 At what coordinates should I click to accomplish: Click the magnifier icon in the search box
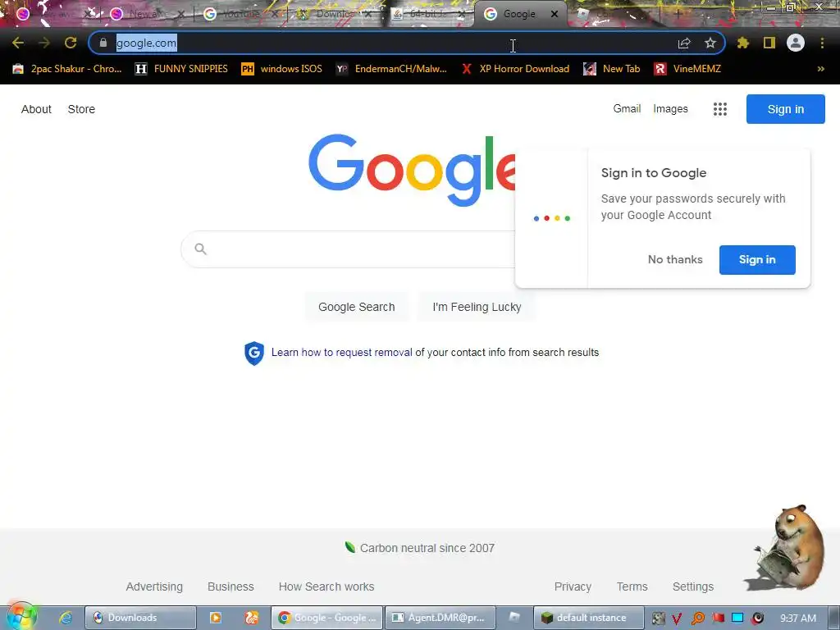(x=200, y=249)
